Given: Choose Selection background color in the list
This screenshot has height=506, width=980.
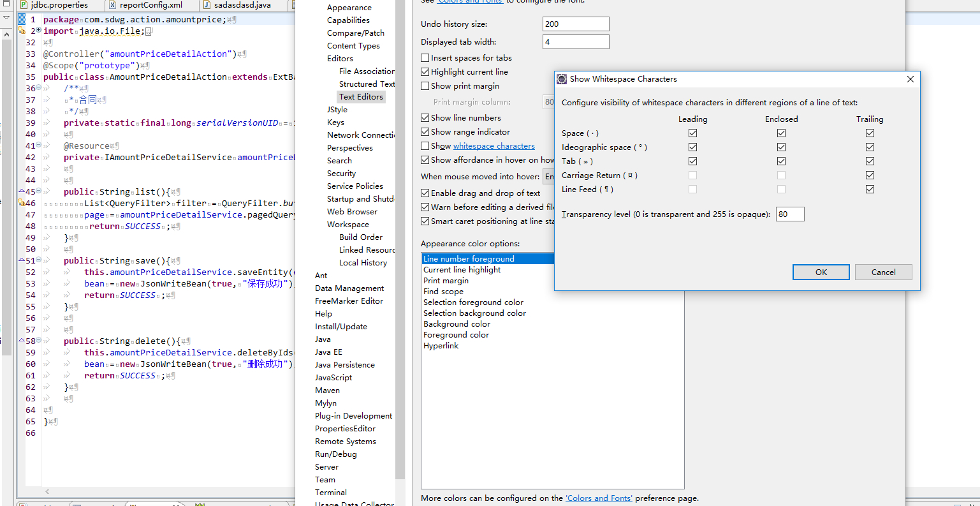Looking at the screenshot, I should 475,313.
